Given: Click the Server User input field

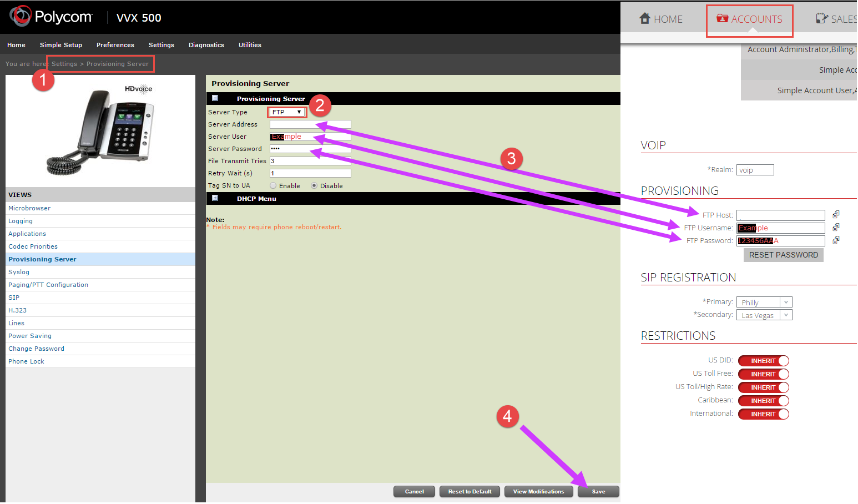Looking at the screenshot, I should point(310,137).
